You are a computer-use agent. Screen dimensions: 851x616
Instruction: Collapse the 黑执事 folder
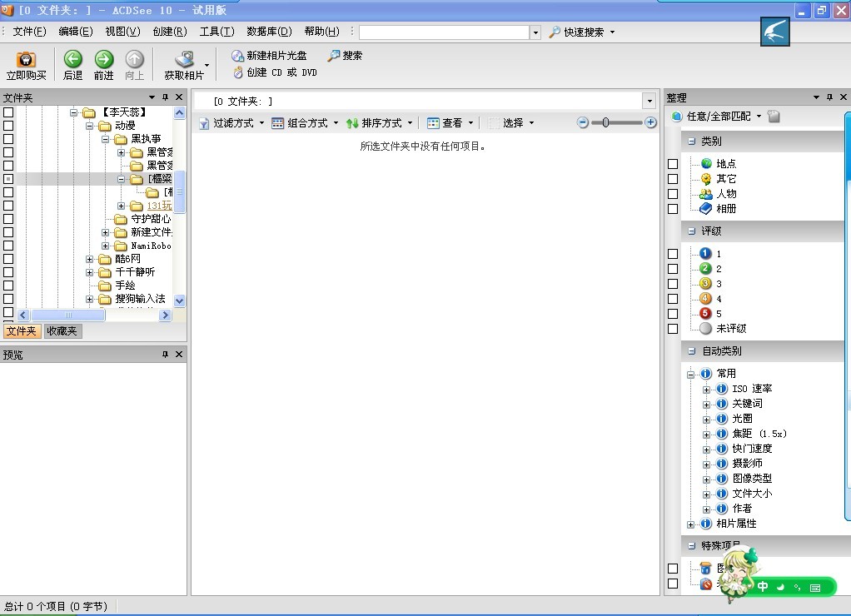[105, 140]
